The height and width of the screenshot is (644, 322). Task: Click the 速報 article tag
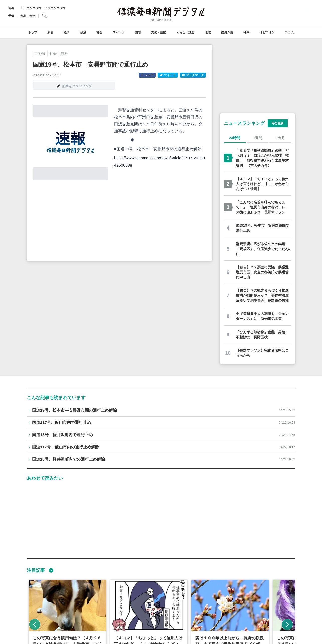(64, 54)
